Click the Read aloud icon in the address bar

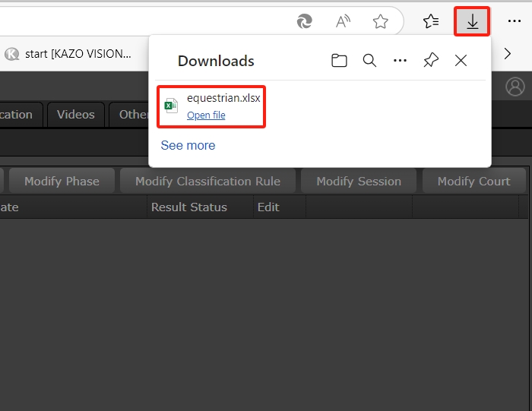point(343,21)
